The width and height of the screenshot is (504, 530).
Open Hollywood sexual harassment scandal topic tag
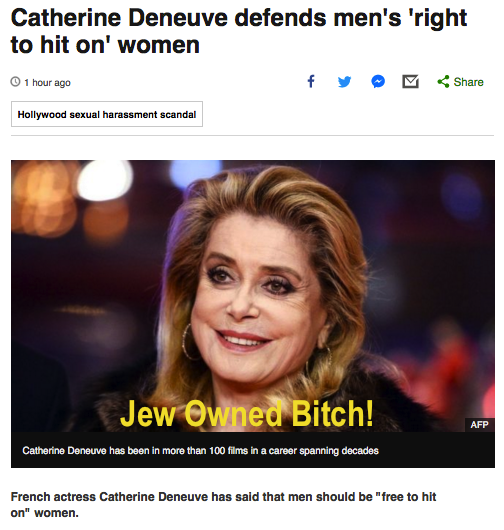[107, 114]
